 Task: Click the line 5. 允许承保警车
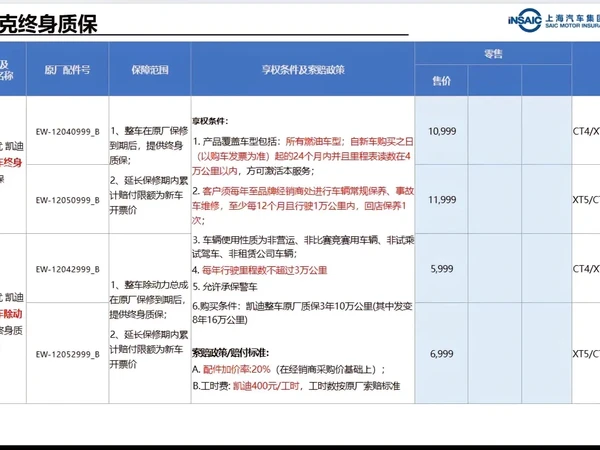[225, 287]
